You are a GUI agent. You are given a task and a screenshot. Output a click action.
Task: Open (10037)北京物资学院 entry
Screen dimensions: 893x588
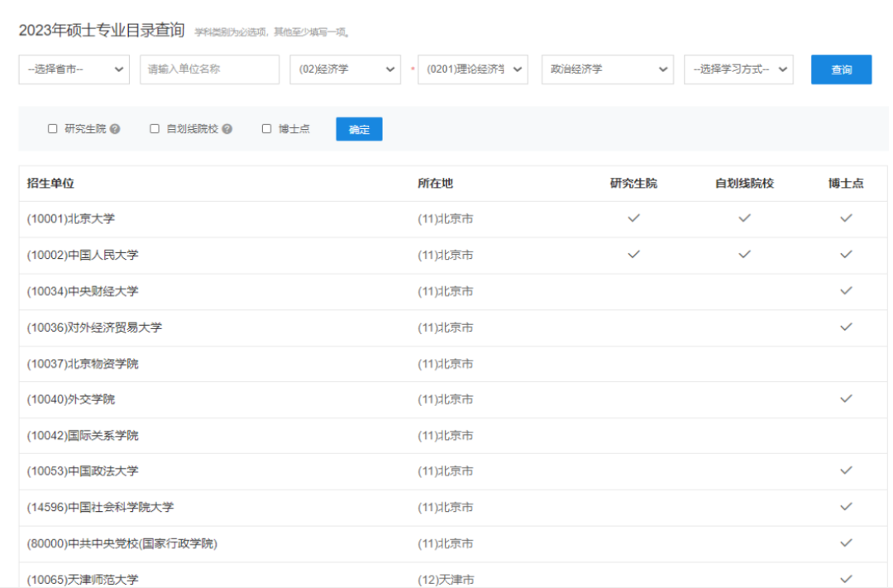click(x=83, y=364)
